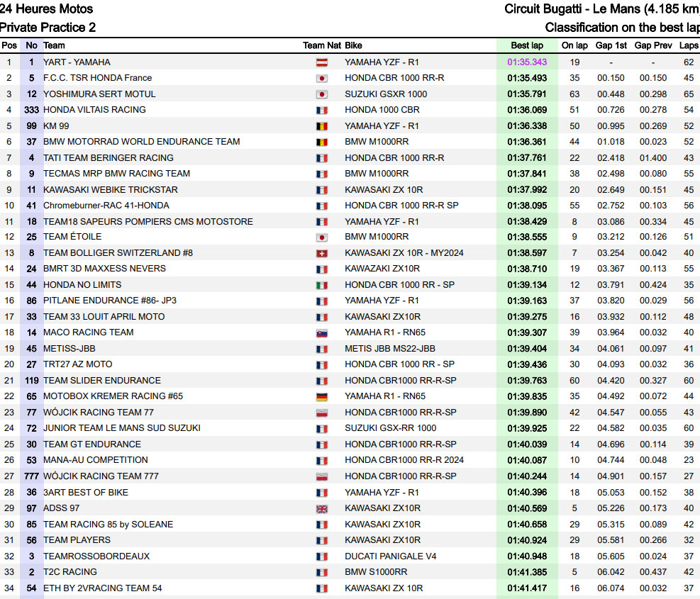
Task: Click the German flag for MOTOBOX KREMER RACING
Action: click(321, 396)
